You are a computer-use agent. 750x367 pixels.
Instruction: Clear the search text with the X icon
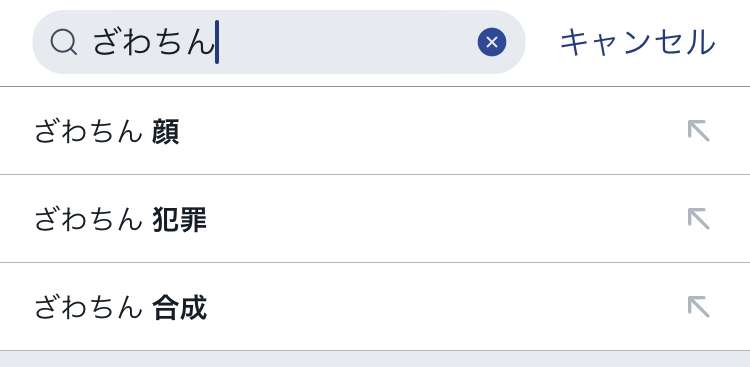coord(492,43)
